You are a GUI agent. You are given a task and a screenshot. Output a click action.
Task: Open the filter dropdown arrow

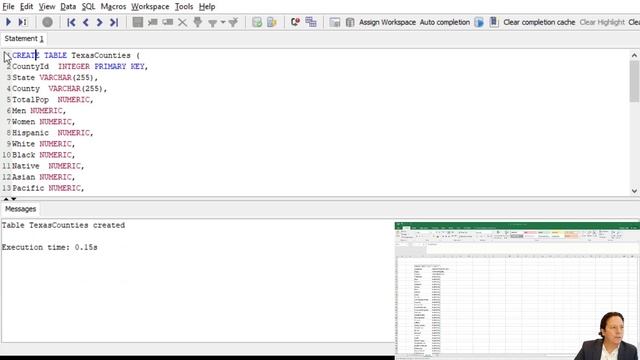click(x=223, y=22)
